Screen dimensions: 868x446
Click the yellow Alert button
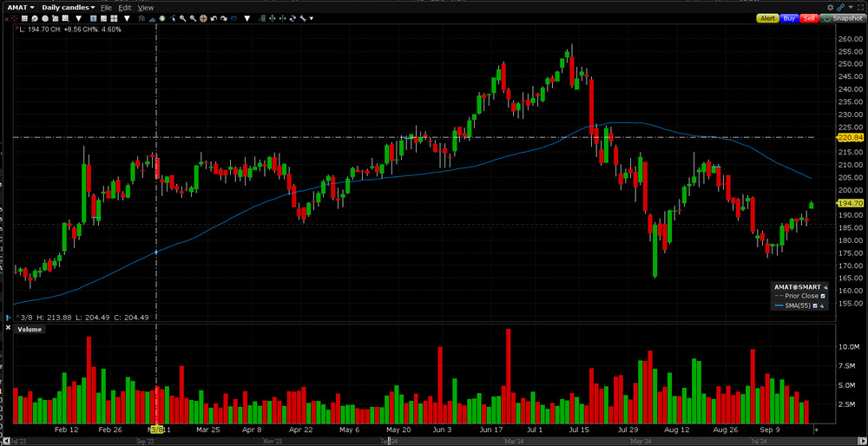[767, 17]
